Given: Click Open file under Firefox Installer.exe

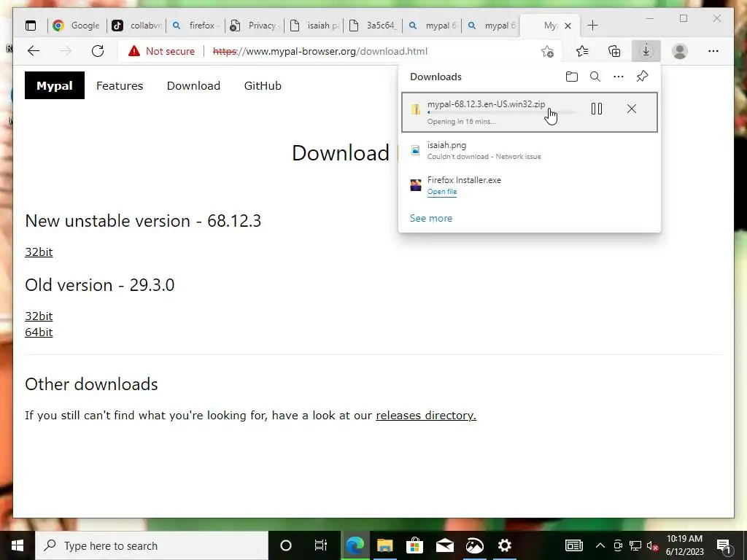Looking at the screenshot, I should tap(441, 192).
